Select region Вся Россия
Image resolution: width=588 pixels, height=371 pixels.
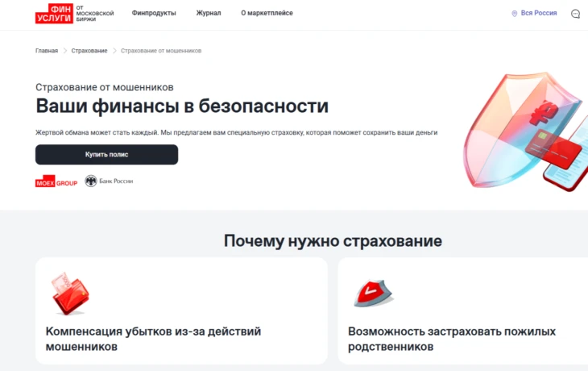click(x=539, y=13)
